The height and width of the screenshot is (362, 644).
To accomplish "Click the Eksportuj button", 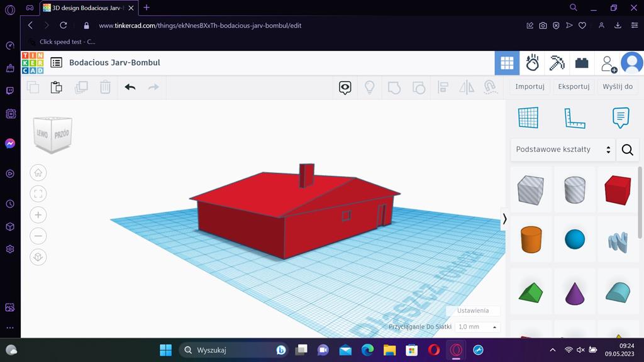I will (x=574, y=87).
